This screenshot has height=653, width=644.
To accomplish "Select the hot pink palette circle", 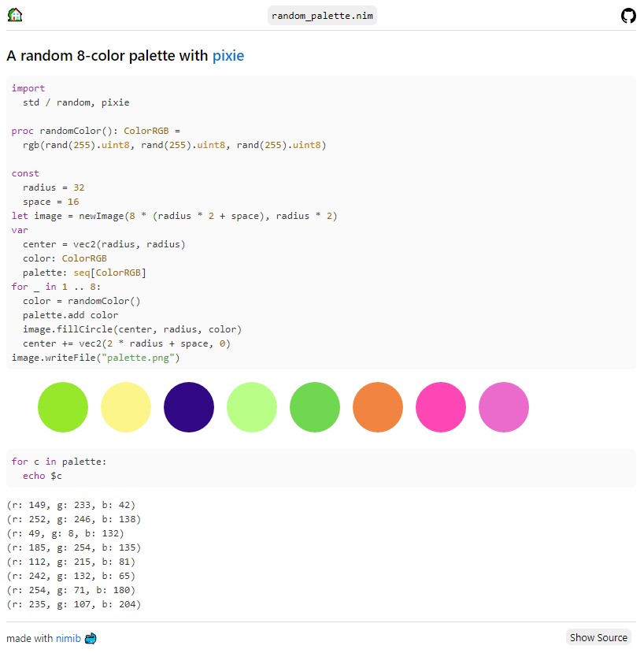I will [441, 407].
